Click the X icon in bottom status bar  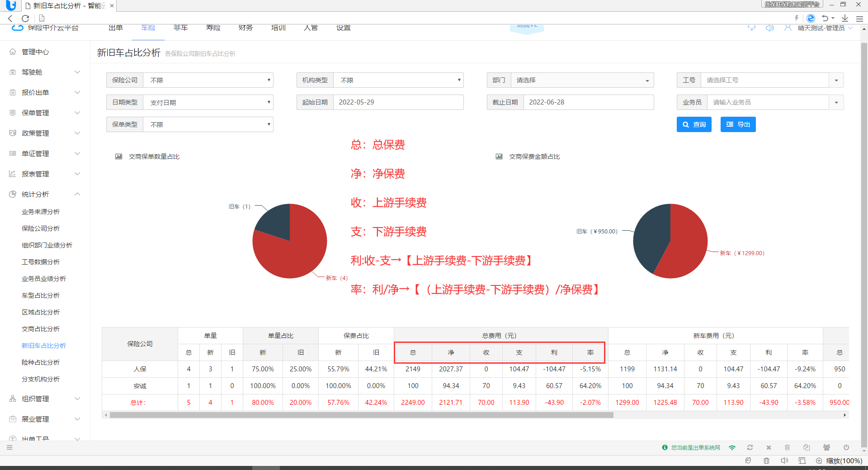769,447
